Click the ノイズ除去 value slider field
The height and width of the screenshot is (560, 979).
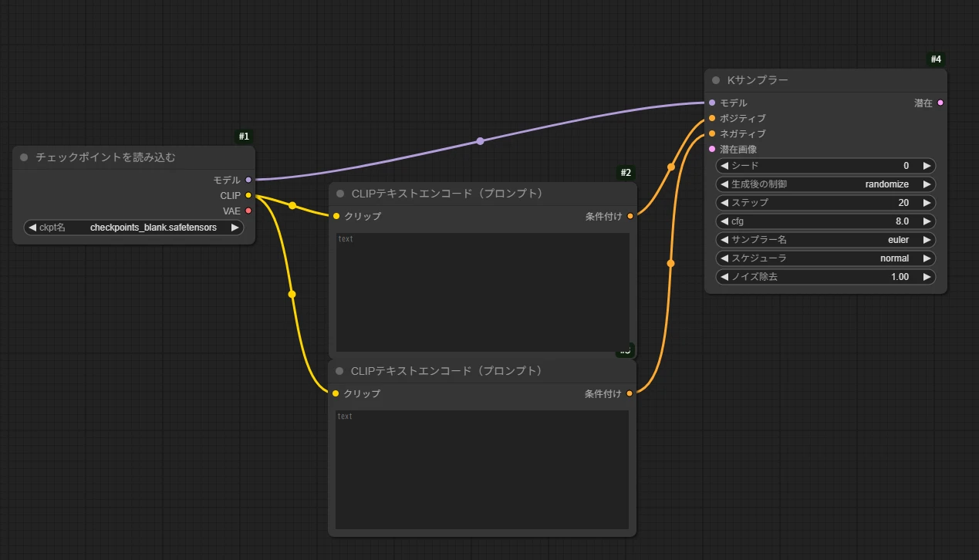[825, 277]
